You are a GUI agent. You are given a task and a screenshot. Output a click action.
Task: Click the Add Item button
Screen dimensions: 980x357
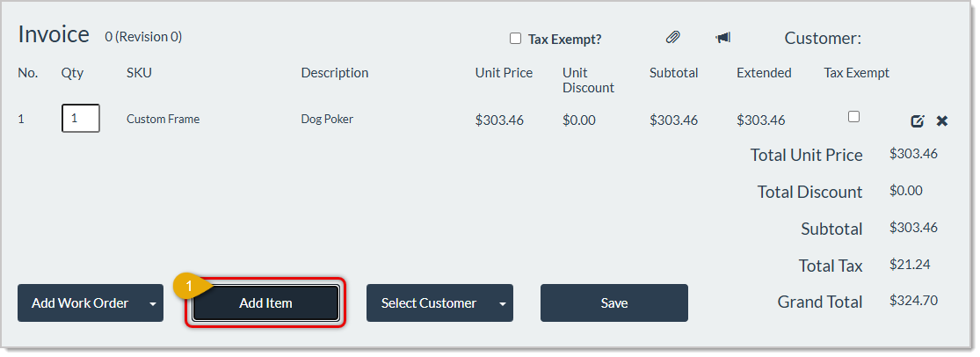click(265, 303)
